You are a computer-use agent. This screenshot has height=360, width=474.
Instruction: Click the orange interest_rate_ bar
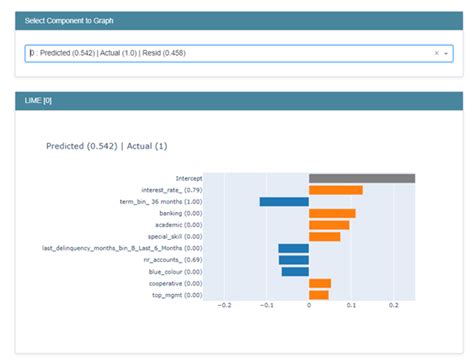click(336, 190)
